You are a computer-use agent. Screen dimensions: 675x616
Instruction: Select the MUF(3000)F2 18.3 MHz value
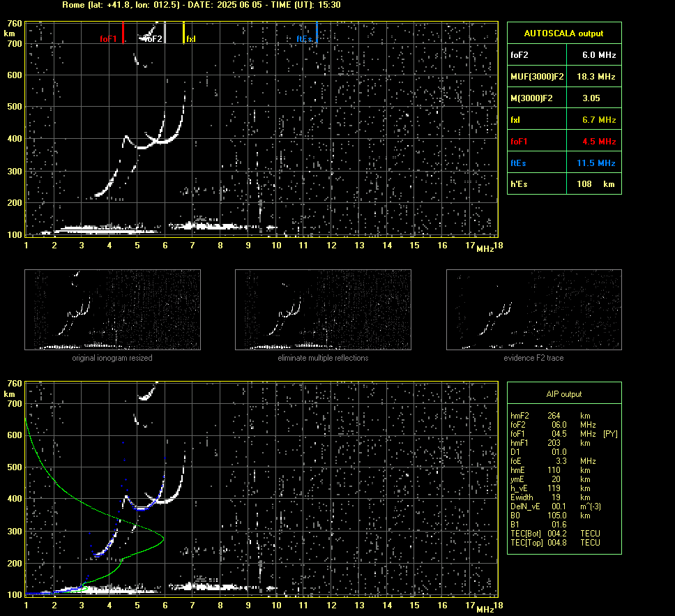pos(596,77)
